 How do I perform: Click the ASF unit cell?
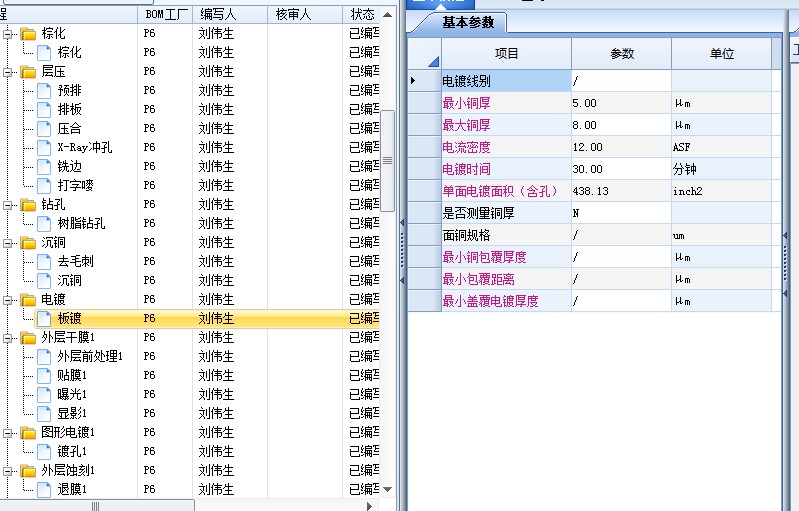click(x=722, y=147)
